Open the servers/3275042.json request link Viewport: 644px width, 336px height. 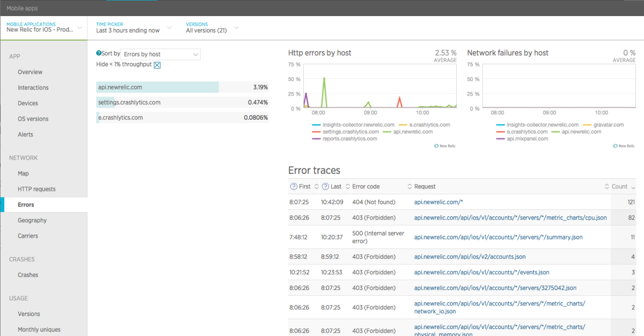(x=495, y=288)
